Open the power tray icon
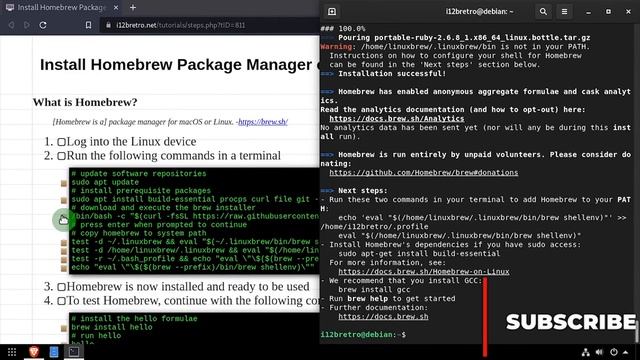 (613, 352)
